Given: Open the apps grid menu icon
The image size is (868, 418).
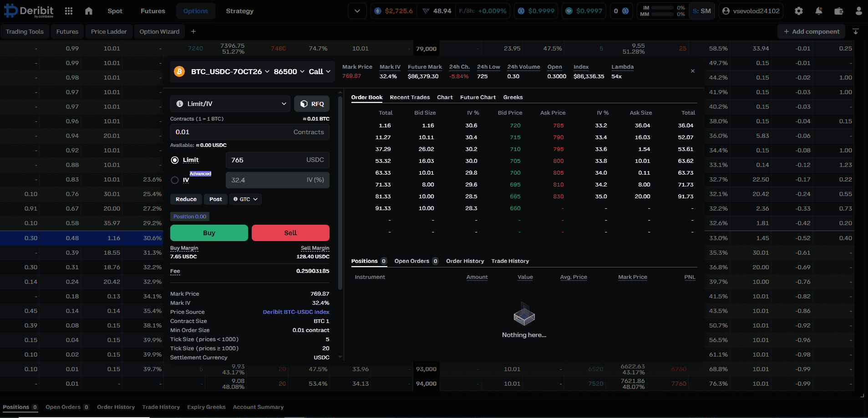Looking at the screenshot, I should click(x=69, y=11).
